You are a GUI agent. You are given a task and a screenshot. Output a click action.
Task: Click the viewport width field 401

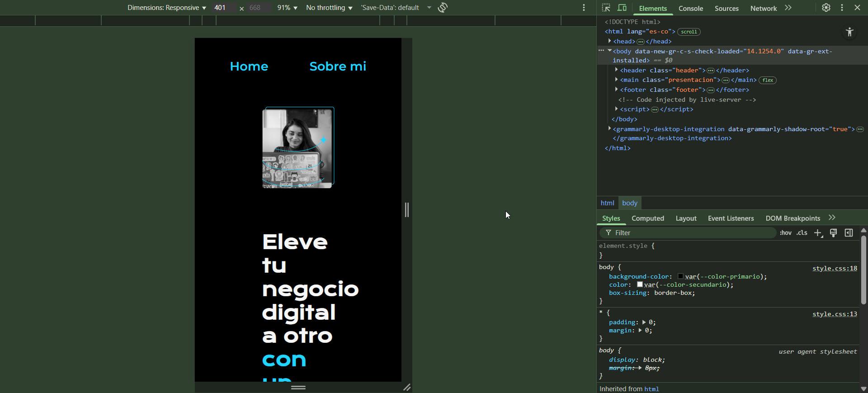224,8
